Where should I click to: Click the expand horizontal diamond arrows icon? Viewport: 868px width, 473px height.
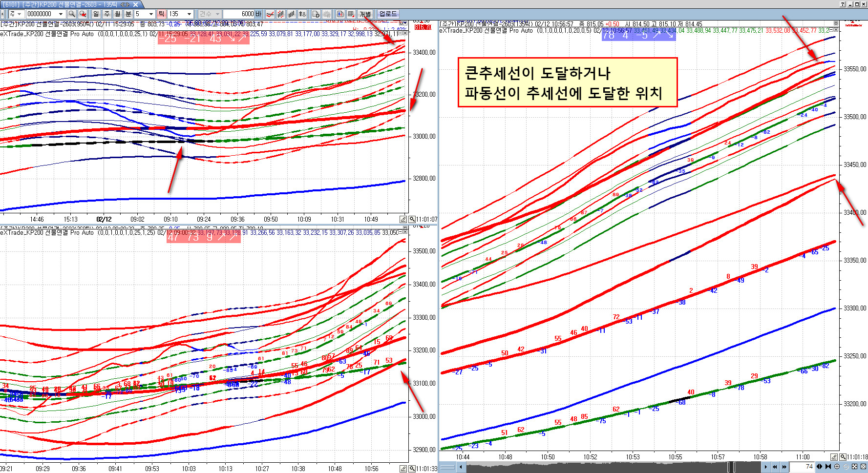click(819, 467)
